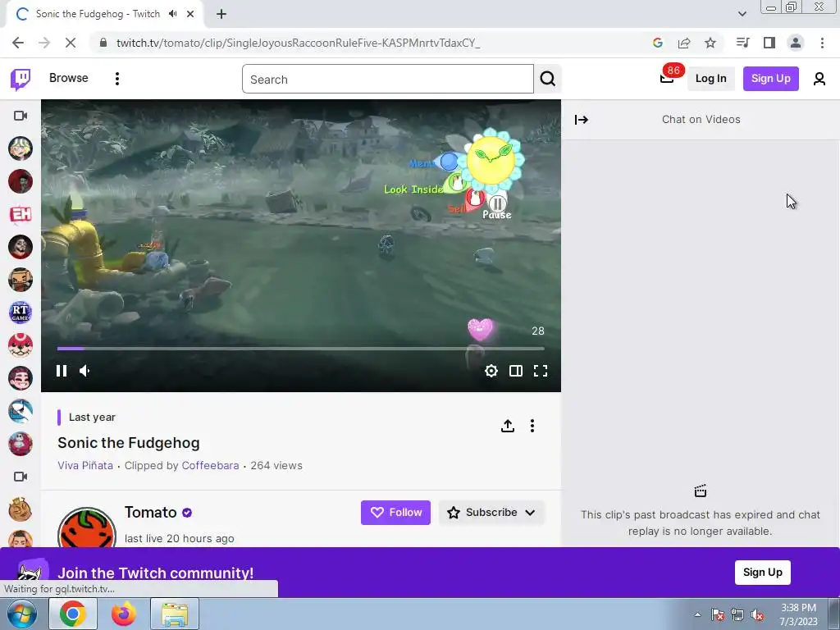Open video player settings gear
Image resolution: width=840 pixels, height=630 pixels.
[491, 371]
